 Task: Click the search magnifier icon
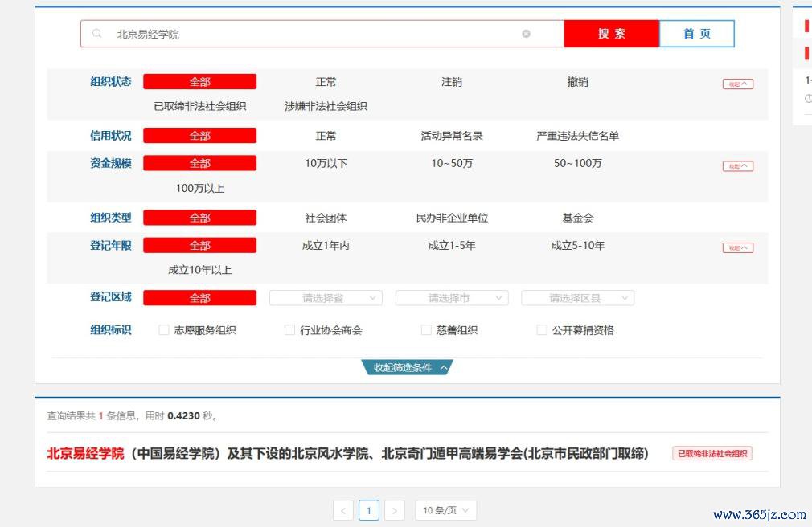pyautogui.click(x=96, y=34)
